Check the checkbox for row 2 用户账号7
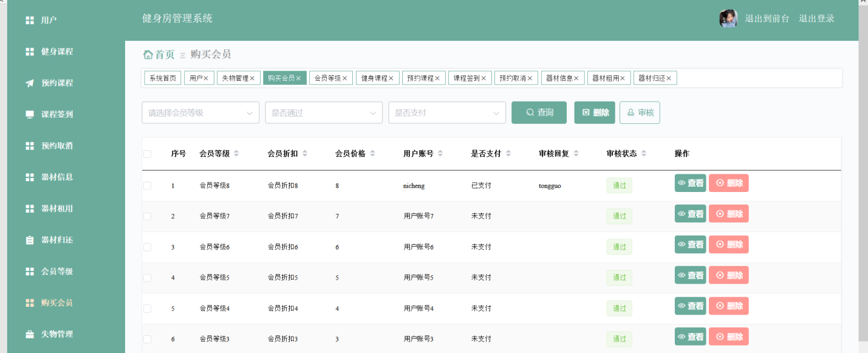 147,216
